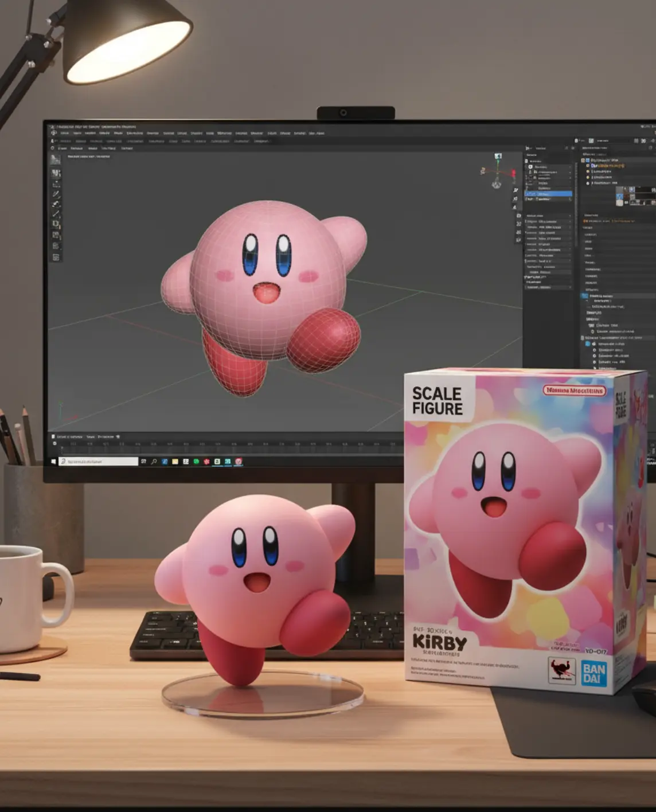Open the yellow File Explorer taskbar icon
656x812 pixels.
[x=175, y=462]
